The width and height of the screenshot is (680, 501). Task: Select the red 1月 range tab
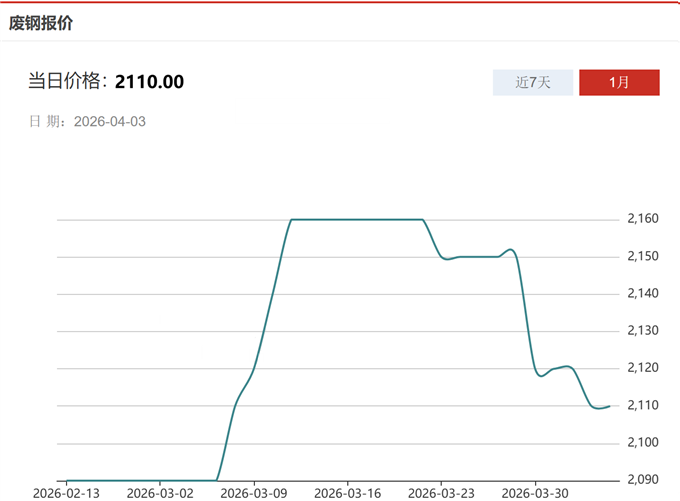pyautogui.click(x=619, y=82)
